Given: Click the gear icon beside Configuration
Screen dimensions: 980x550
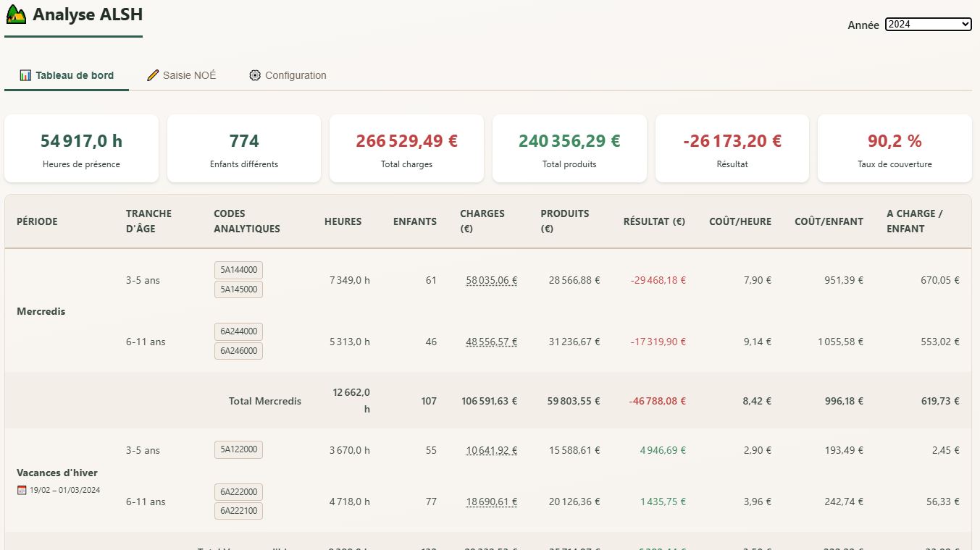Looking at the screenshot, I should coord(255,75).
